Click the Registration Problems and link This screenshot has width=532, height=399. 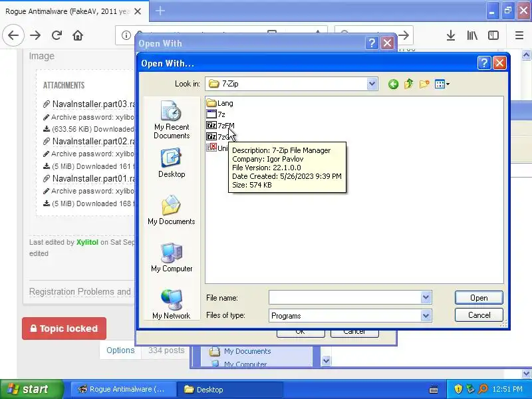[80, 292]
